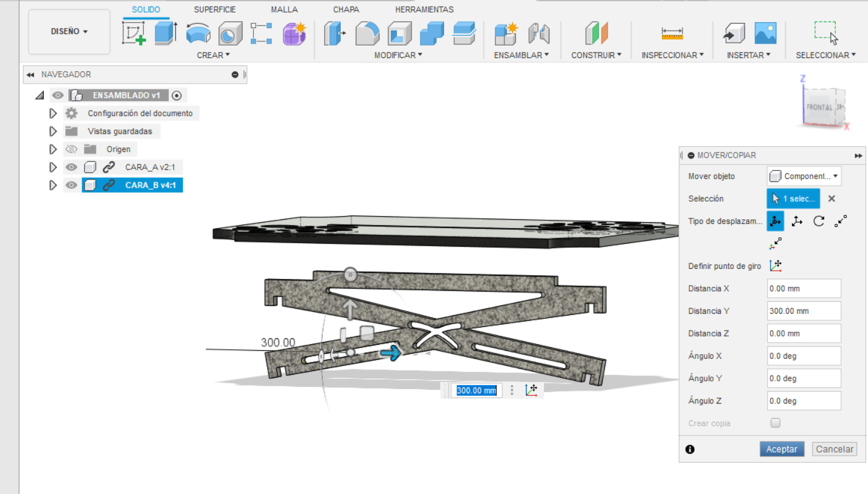Click the Cancelar button
Viewport: 868px width, 494px height.
[x=834, y=449]
